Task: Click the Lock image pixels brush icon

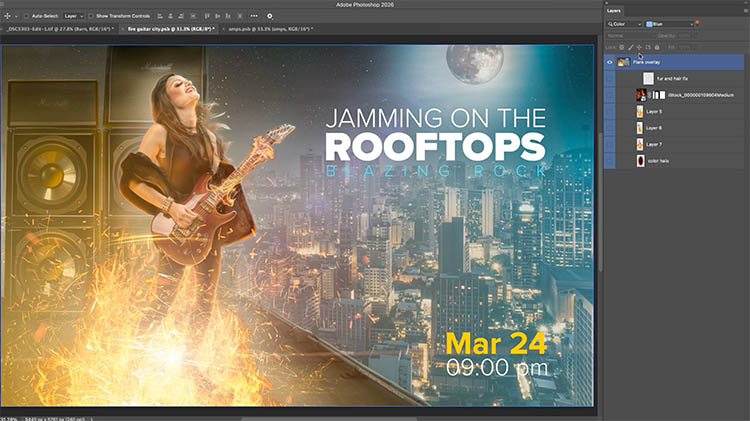Action: (631, 47)
